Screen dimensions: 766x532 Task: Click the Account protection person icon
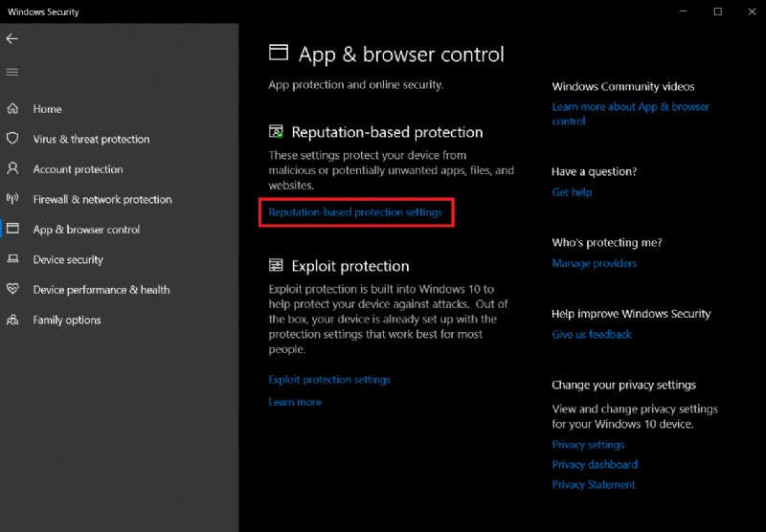13,168
